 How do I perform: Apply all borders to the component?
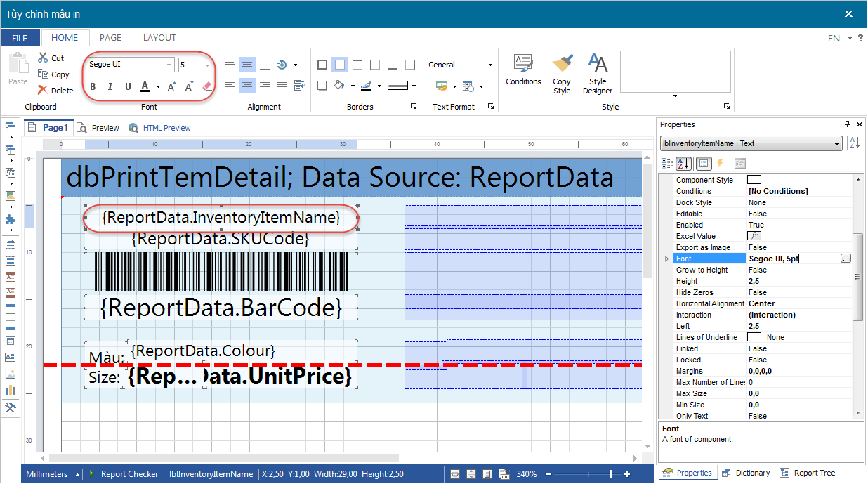tap(322, 65)
